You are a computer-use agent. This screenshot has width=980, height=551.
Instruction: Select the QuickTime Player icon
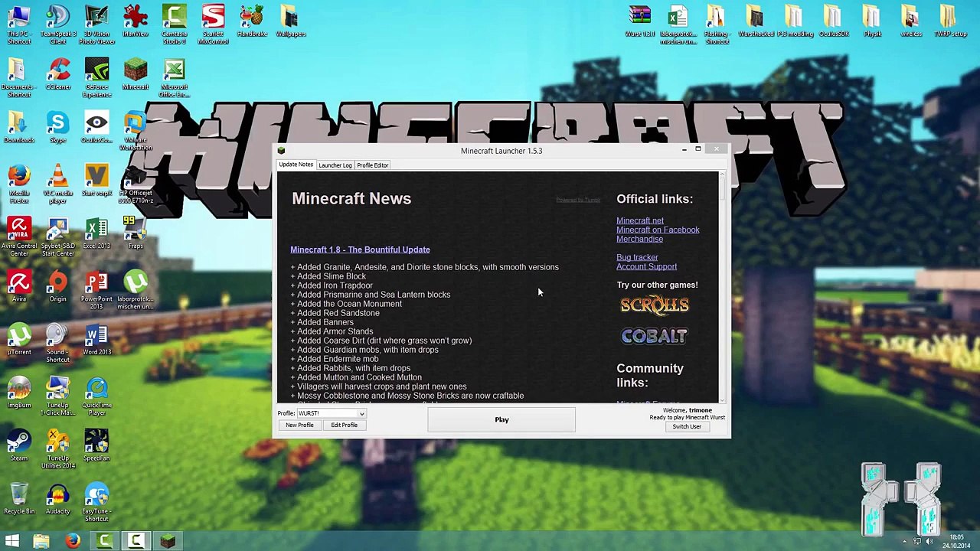click(x=97, y=396)
